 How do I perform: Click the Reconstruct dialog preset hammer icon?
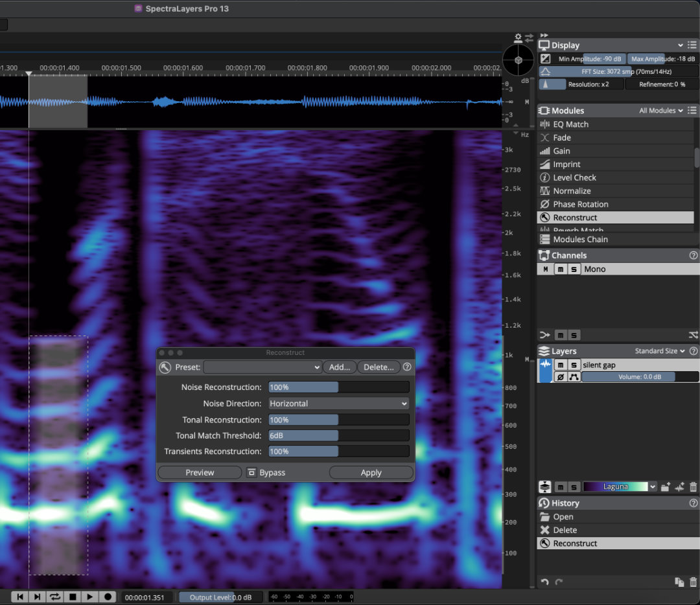coord(165,367)
